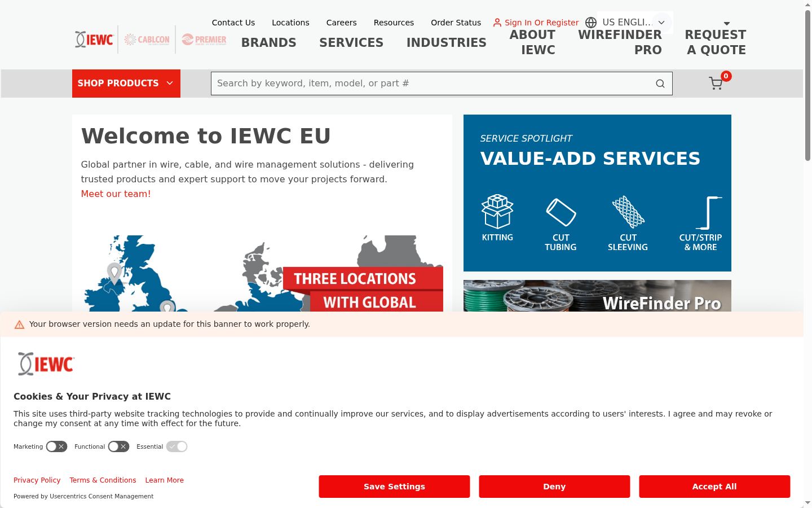Image resolution: width=812 pixels, height=508 pixels.
Task: Click the page vertical scrollbar
Action: tap(807, 85)
